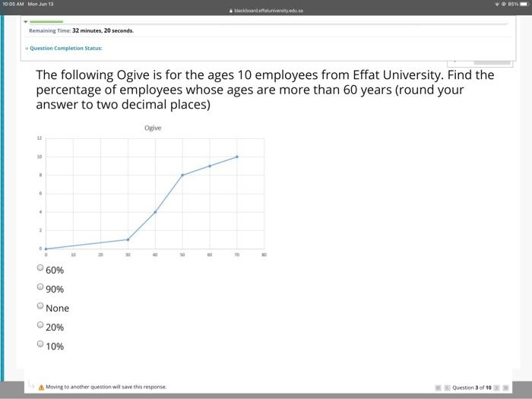Advance to the next question
The height and width of the screenshot is (399, 532).
[x=497, y=388]
